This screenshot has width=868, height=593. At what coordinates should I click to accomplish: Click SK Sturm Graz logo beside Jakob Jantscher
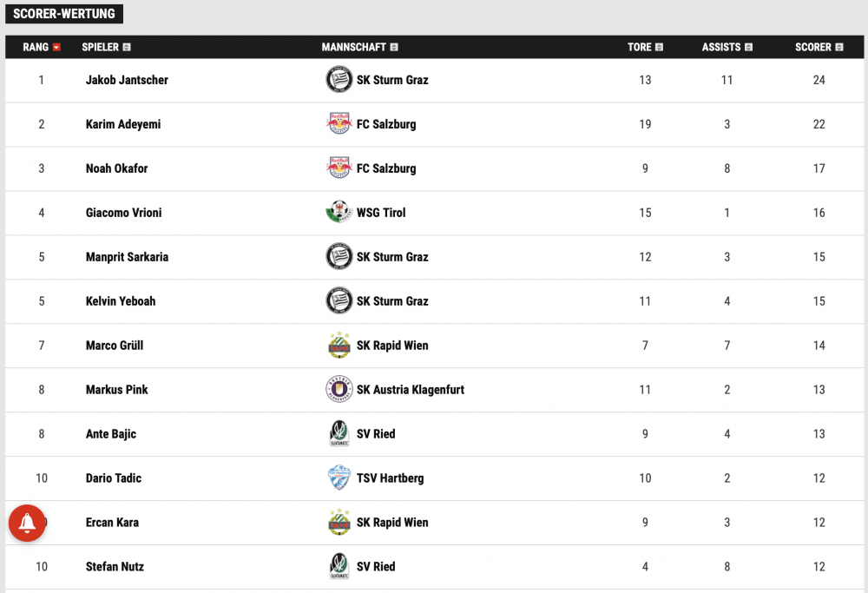tap(339, 79)
